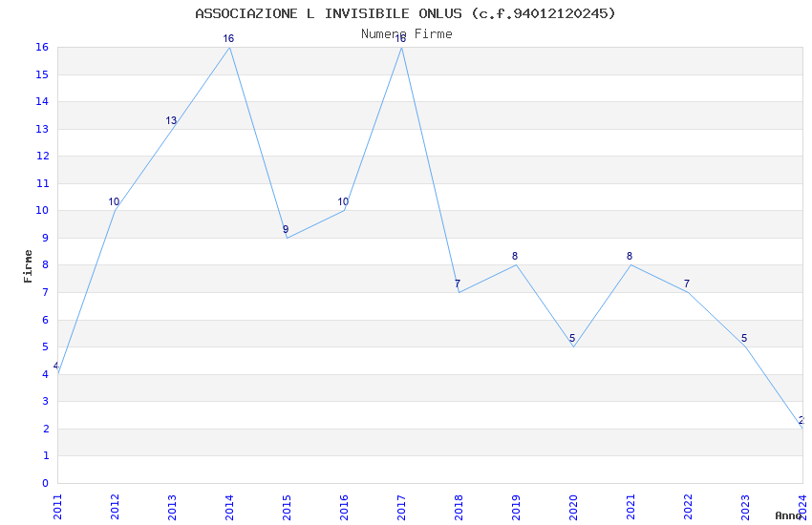The image size is (812, 525).
Task: Select the 2023 year label
Action: tap(745, 507)
